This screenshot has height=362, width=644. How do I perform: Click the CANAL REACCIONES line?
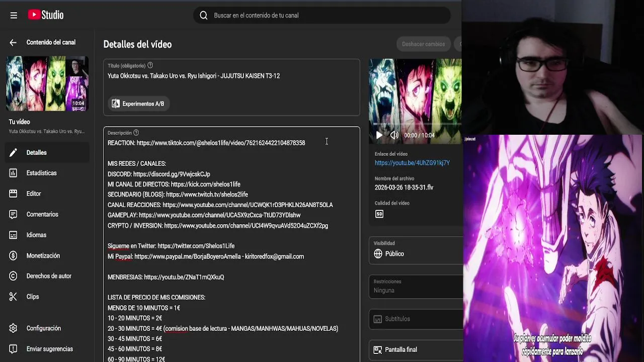pyautogui.click(x=220, y=205)
